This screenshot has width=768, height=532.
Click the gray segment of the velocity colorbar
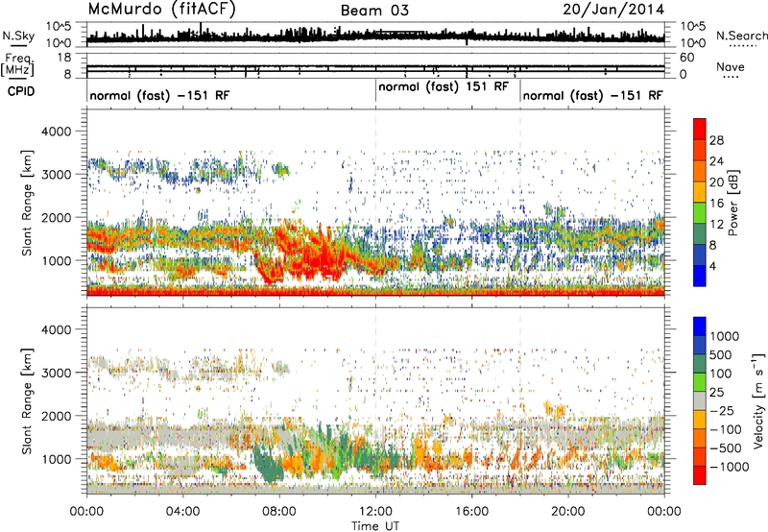click(700, 400)
